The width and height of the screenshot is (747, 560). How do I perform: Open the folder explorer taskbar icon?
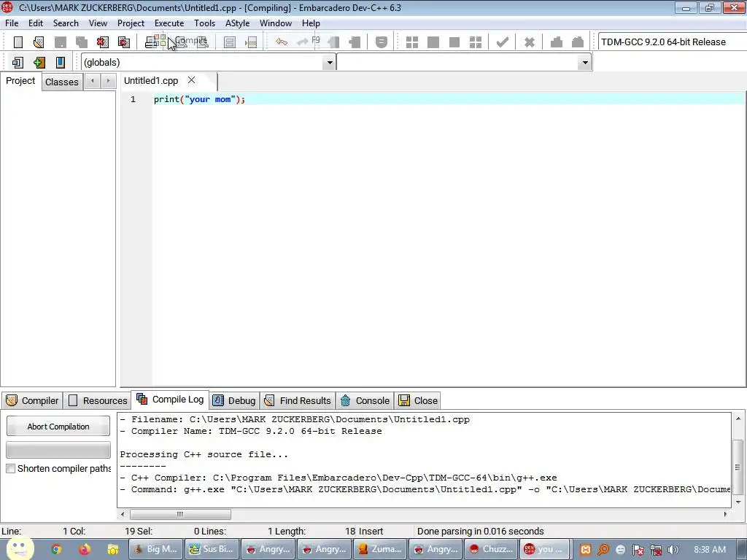[113, 549]
